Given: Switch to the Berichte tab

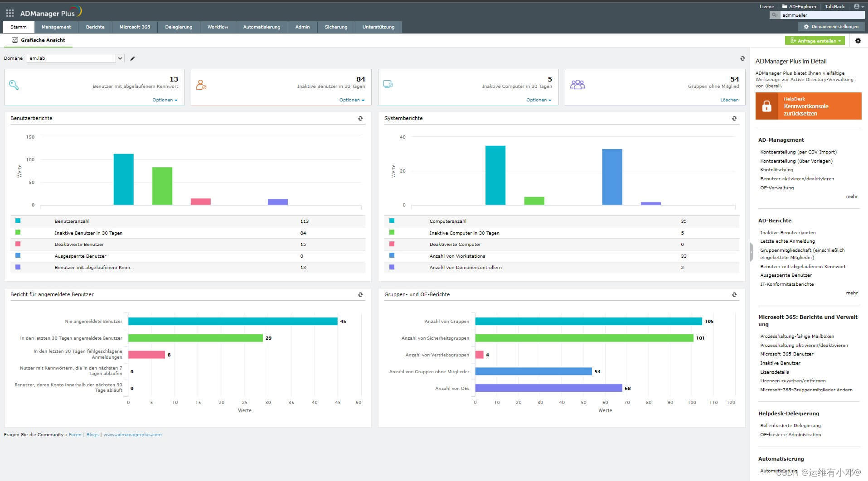Looking at the screenshot, I should tap(95, 27).
